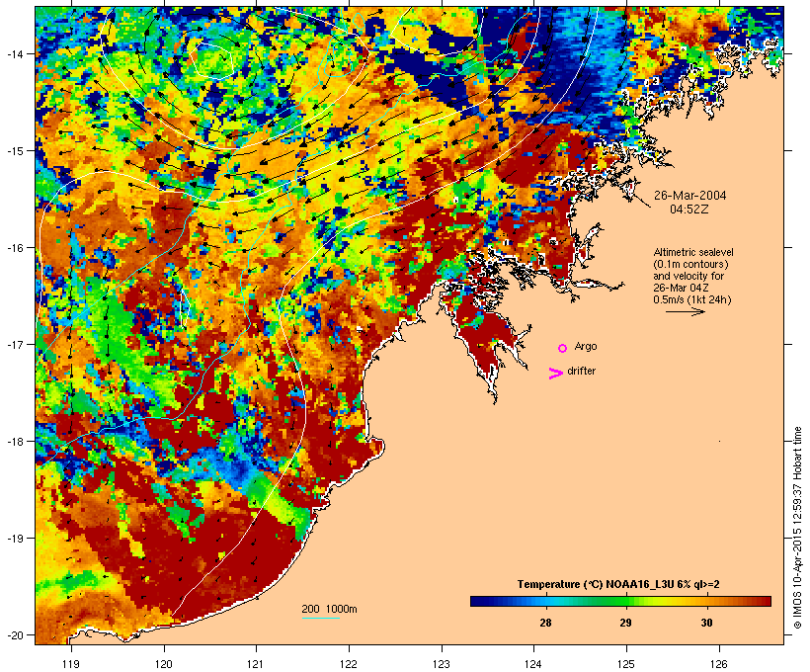Click the 124 longitude axis label
810x672 pixels.
tap(533, 664)
